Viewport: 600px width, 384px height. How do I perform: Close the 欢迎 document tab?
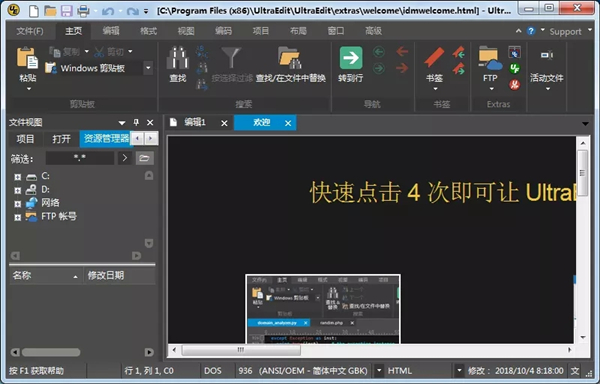click(288, 123)
